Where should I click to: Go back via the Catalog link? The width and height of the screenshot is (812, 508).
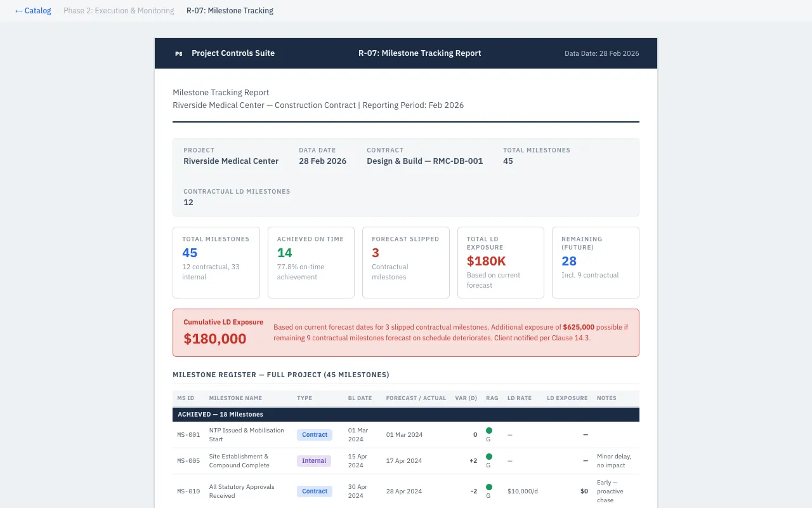[33, 11]
